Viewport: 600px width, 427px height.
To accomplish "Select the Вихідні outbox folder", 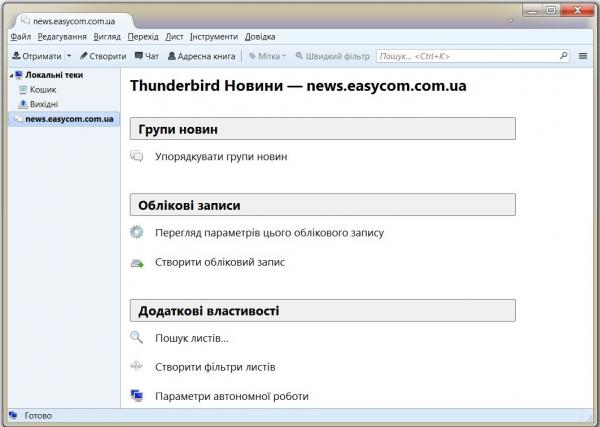I will pyautogui.click(x=44, y=104).
